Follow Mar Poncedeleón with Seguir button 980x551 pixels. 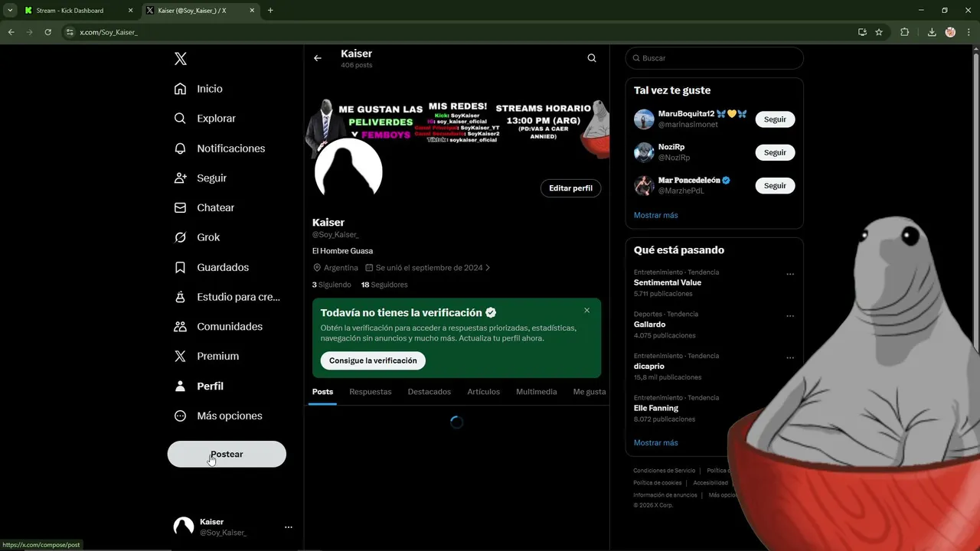(775, 185)
